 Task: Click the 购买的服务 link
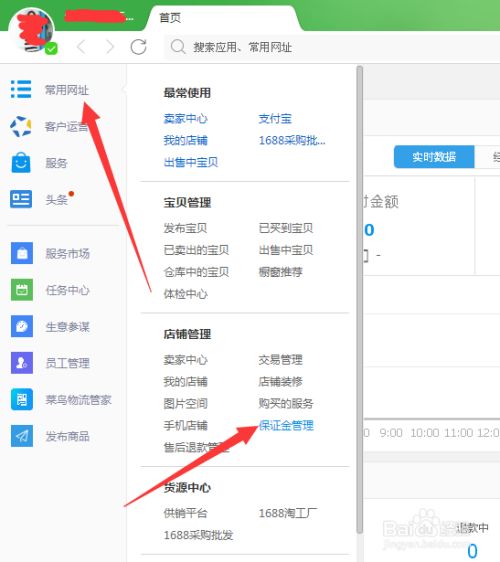[x=286, y=404]
